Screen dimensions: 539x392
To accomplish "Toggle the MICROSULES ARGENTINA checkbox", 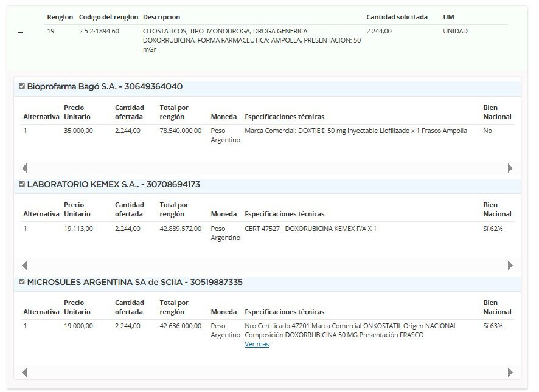I will coord(22,282).
